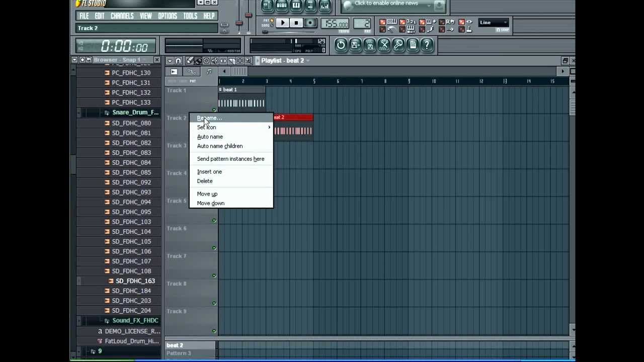This screenshot has width=644, height=362.
Task: Select the playlist slip tool
Action: point(223,61)
